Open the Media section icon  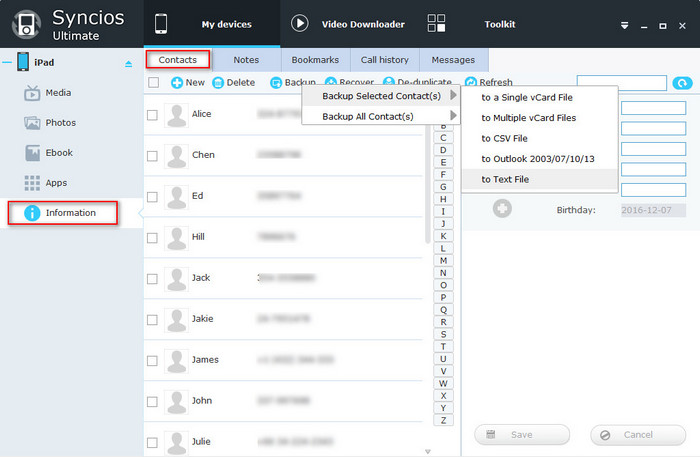tap(32, 93)
